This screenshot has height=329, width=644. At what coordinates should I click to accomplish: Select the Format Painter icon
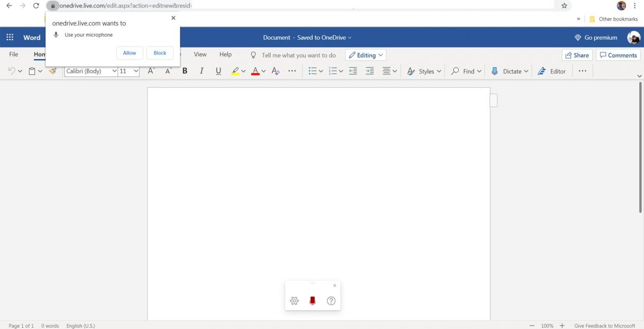coord(53,71)
